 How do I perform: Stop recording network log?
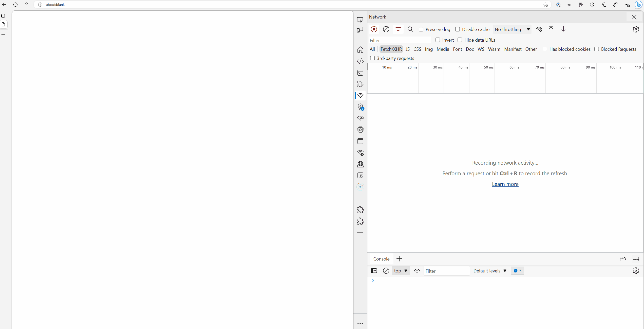coord(374,29)
